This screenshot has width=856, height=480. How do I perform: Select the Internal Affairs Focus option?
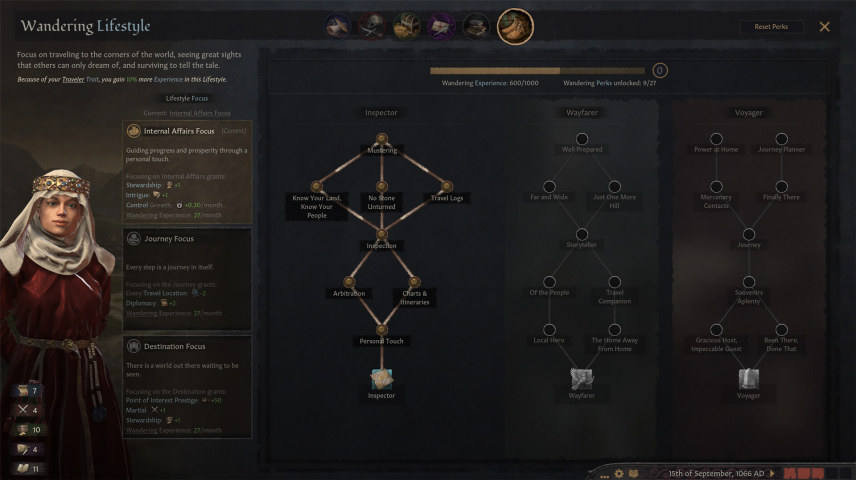pos(187,172)
